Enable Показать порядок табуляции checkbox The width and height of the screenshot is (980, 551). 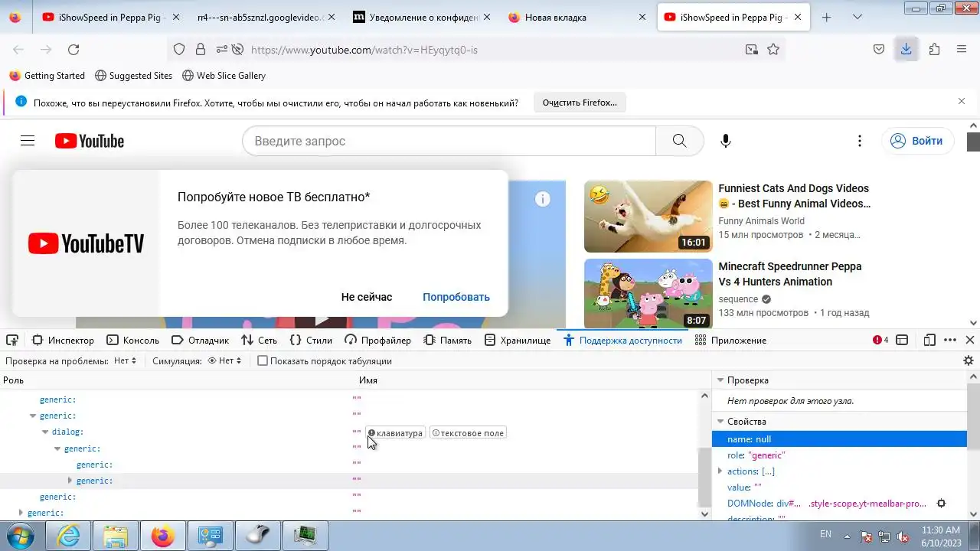263,360
